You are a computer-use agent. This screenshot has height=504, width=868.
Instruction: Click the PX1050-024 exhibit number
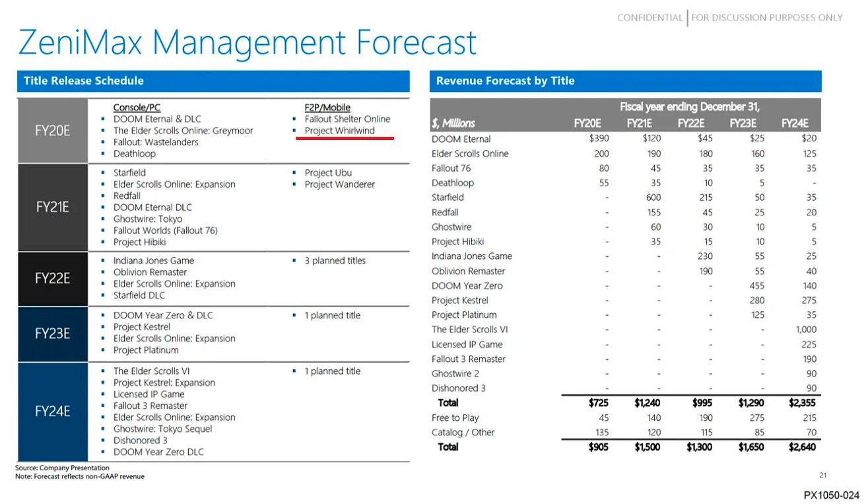click(x=831, y=495)
